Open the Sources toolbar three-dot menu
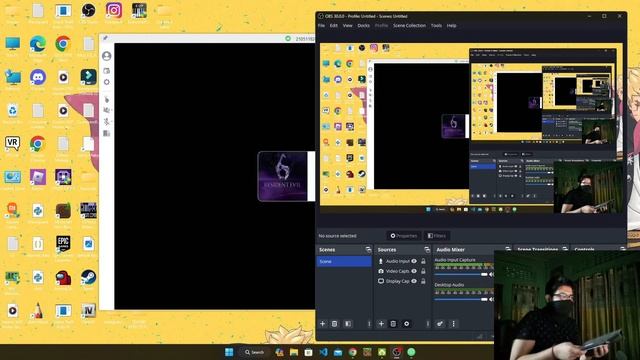 tap(428, 324)
